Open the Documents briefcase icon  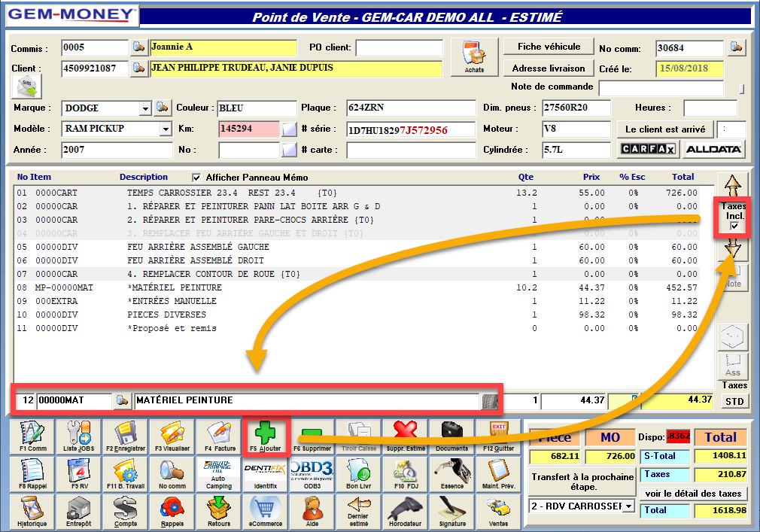point(451,436)
